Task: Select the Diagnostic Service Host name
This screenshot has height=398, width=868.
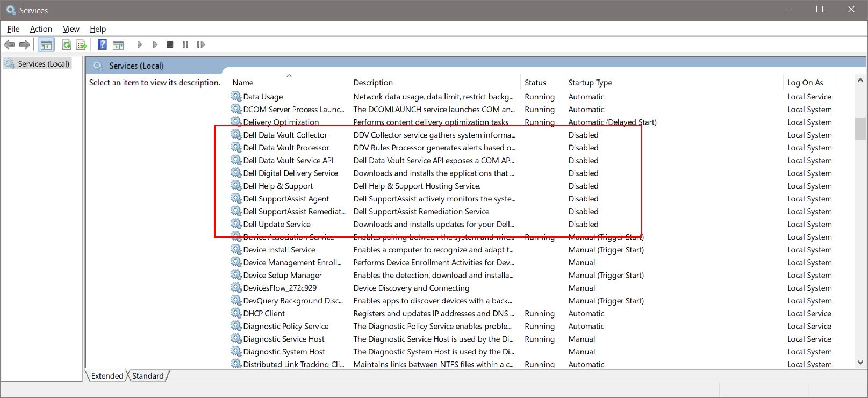Action: pyautogui.click(x=284, y=339)
